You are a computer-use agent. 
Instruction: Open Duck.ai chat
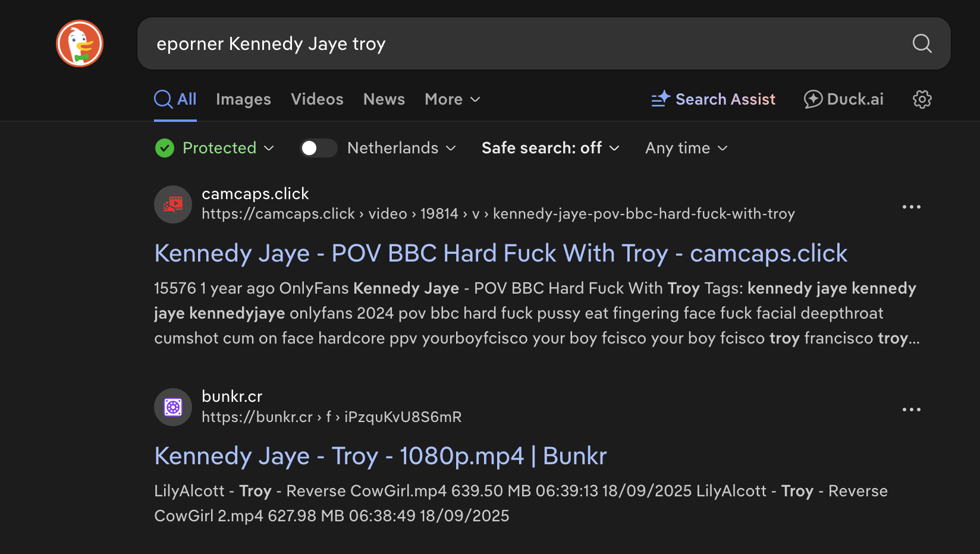coord(844,99)
